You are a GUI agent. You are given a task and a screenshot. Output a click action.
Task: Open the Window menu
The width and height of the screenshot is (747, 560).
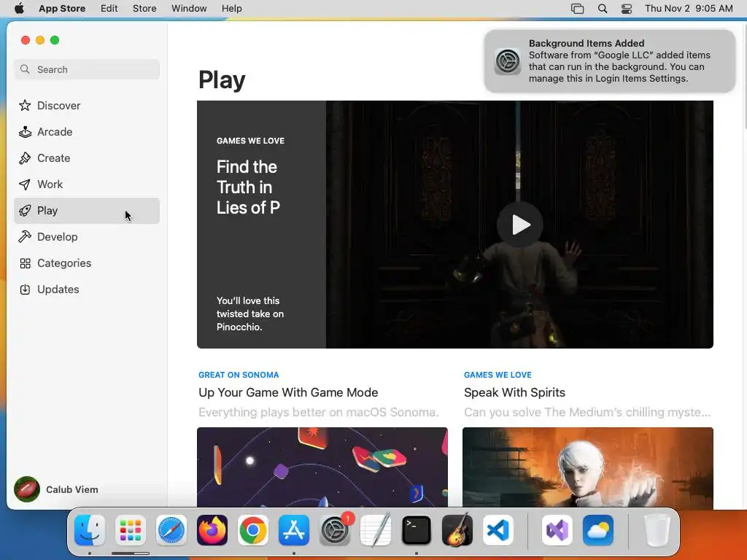coord(189,8)
